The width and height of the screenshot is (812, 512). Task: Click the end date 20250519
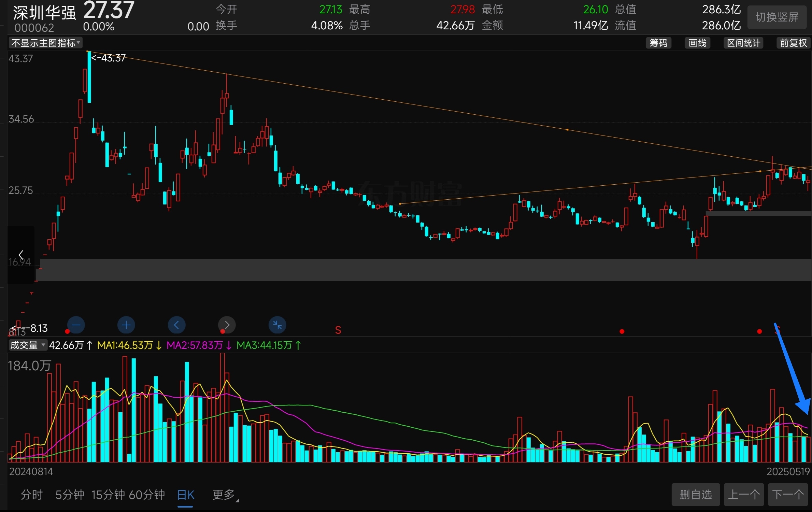tap(788, 471)
